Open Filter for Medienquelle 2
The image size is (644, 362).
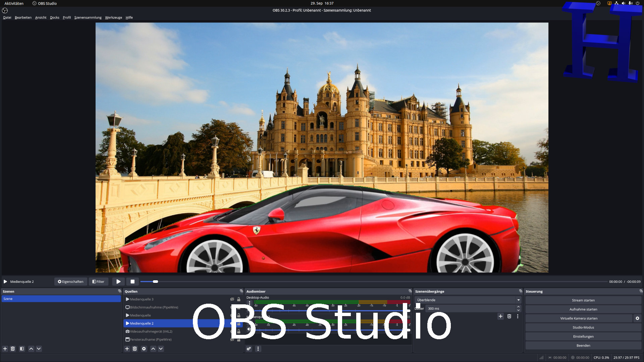point(99,282)
